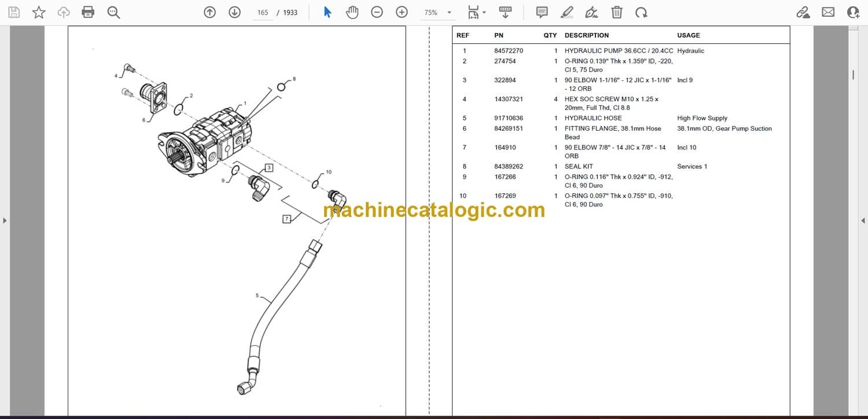The image size is (868, 419).
Task: Click the vertical scrollbar thumb
Action: [x=853, y=75]
